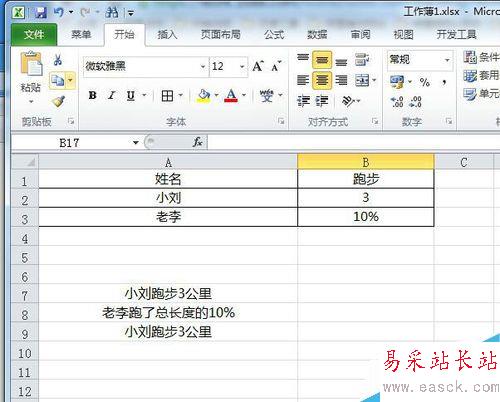Switch to the 数据 Data tab
Image resolution: width=500 pixels, height=402 pixels.
click(x=317, y=34)
